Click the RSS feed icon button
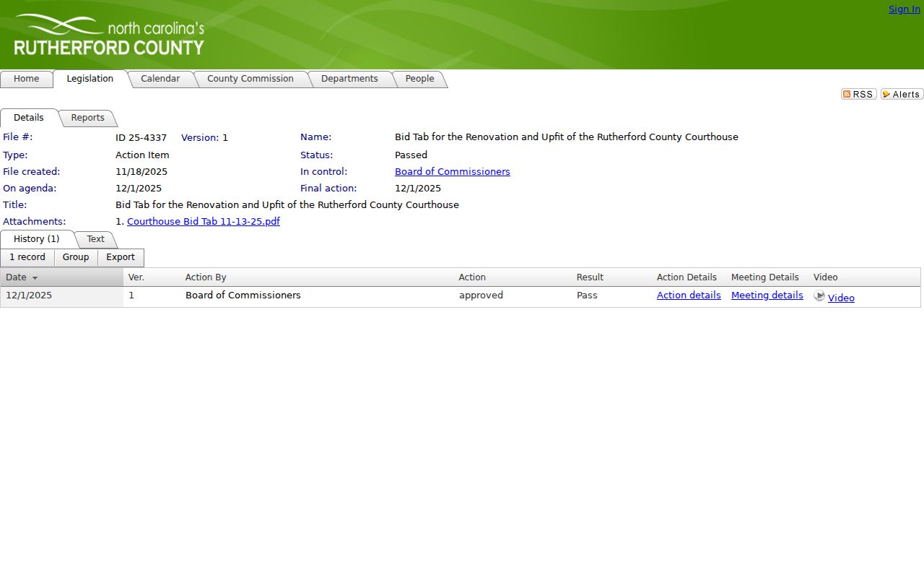The width and height of the screenshot is (924, 578). (858, 94)
